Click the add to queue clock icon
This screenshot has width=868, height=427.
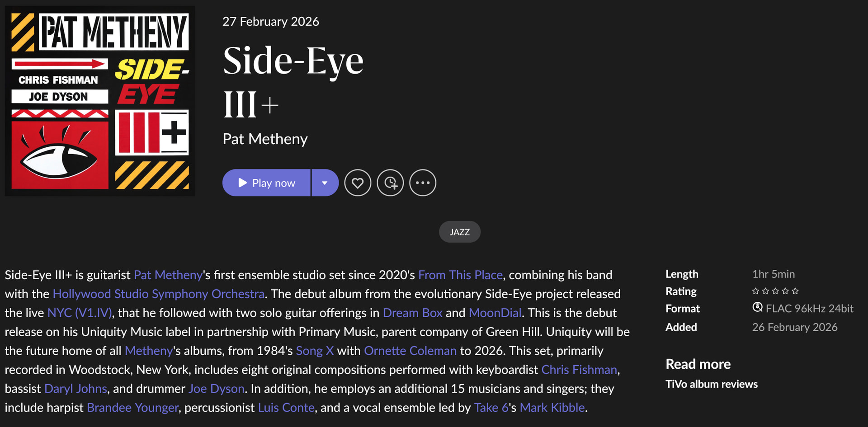(390, 183)
